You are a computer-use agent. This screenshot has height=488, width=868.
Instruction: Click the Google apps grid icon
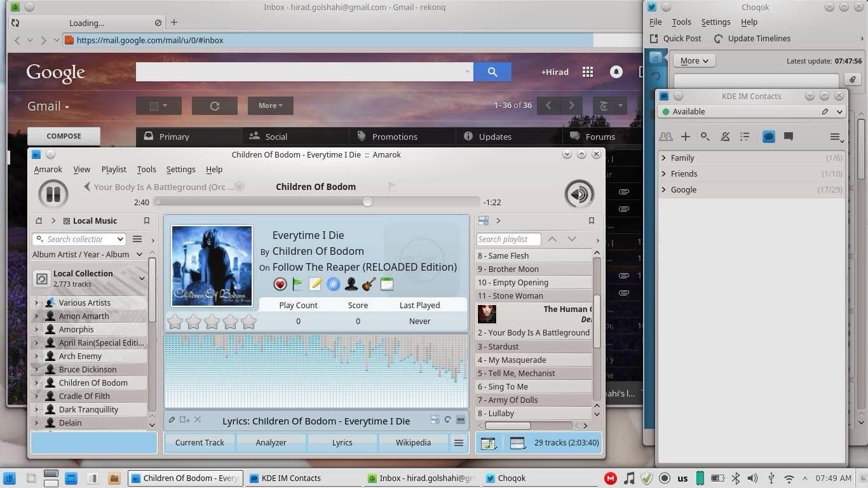588,72
